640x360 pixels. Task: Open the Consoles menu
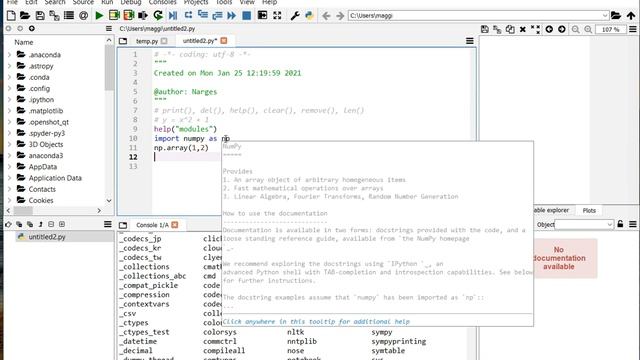tap(162, 2)
